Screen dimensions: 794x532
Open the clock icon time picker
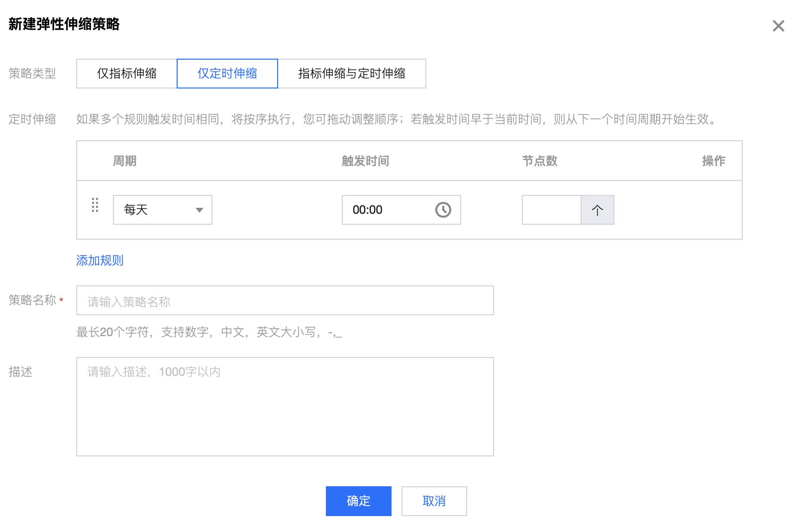coord(443,210)
